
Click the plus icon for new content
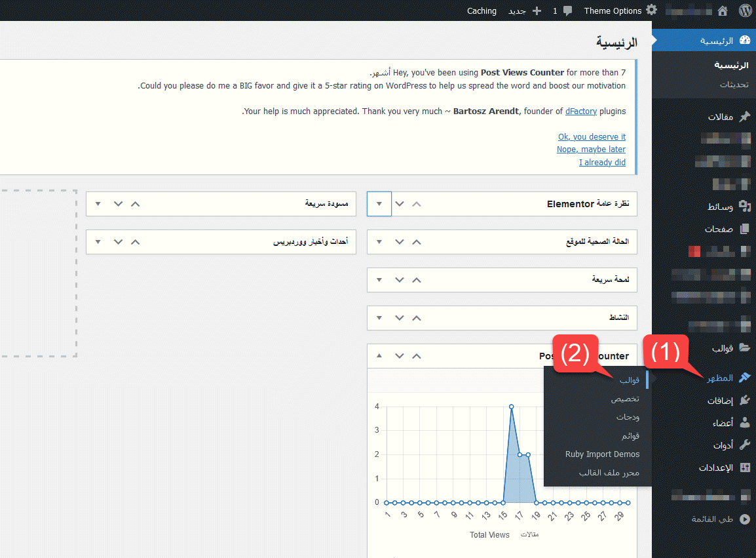537,10
